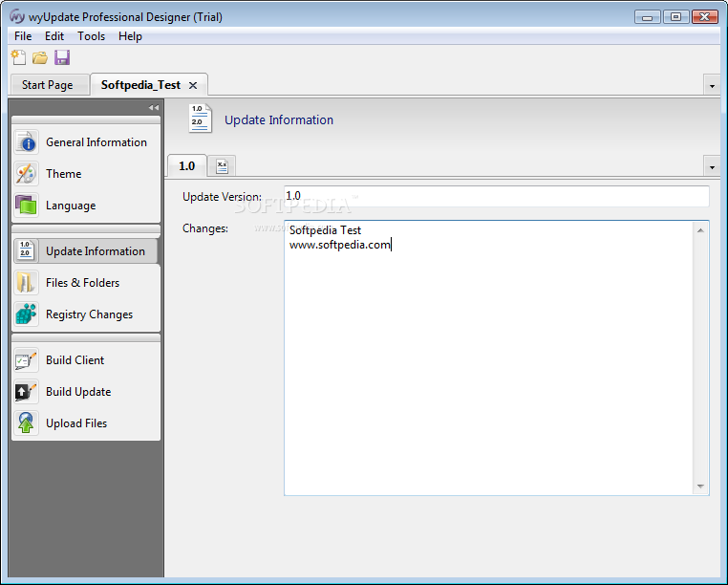The image size is (728, 585).
Task: Click the Update Version input field
Action: [x=497, y=196]
